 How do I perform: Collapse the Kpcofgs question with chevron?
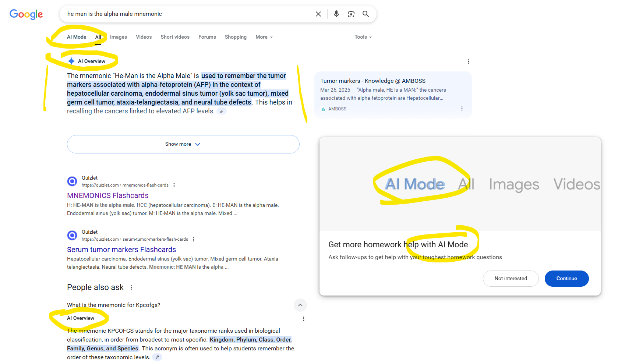click(300, 305)
